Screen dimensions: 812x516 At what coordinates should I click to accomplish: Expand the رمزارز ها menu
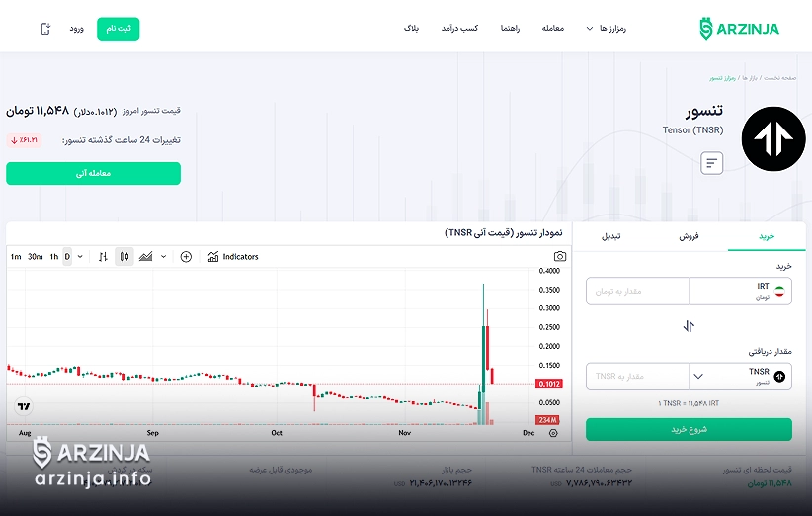click(606, 29)
